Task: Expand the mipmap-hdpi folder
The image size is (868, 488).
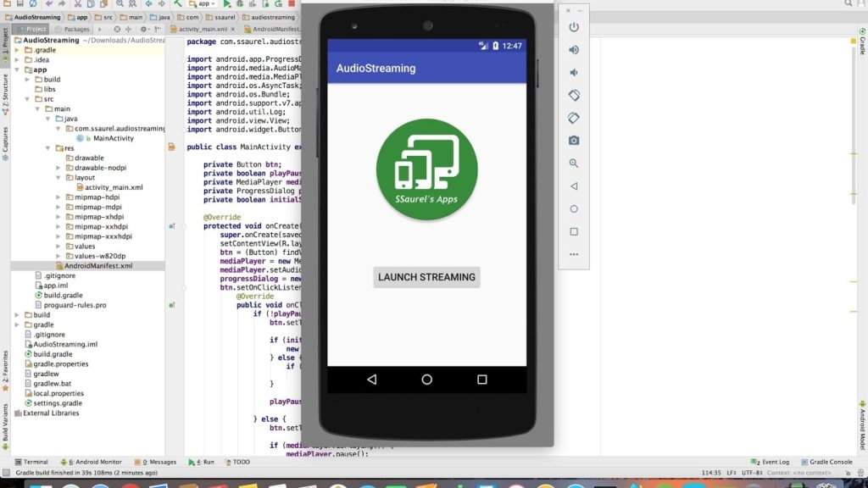Action: (58, 197)
